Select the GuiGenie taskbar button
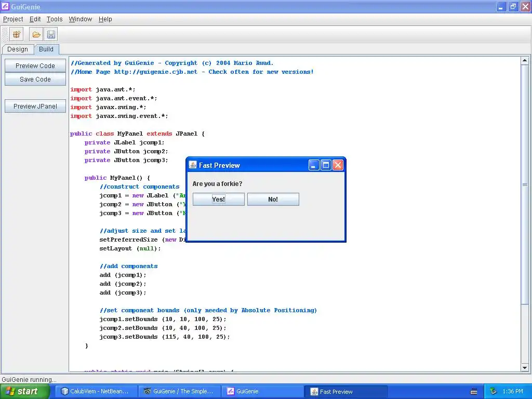The image size is (532, 399). [262, 391]
